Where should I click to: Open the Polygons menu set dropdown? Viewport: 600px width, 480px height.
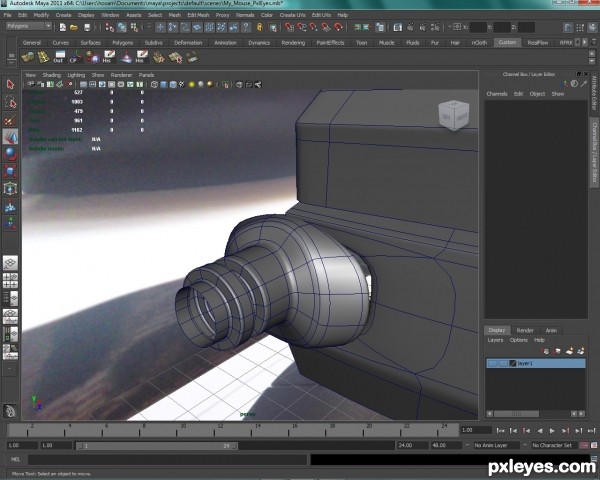(x=29, y=26)
